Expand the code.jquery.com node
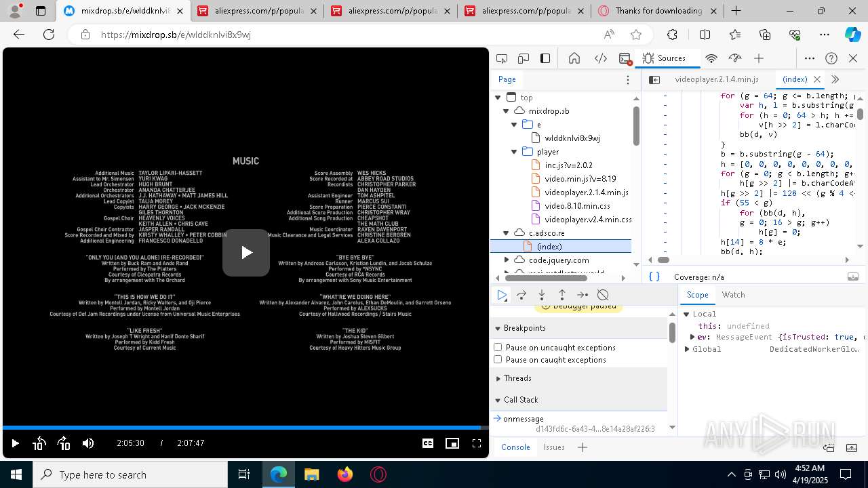 pos(506,260)
